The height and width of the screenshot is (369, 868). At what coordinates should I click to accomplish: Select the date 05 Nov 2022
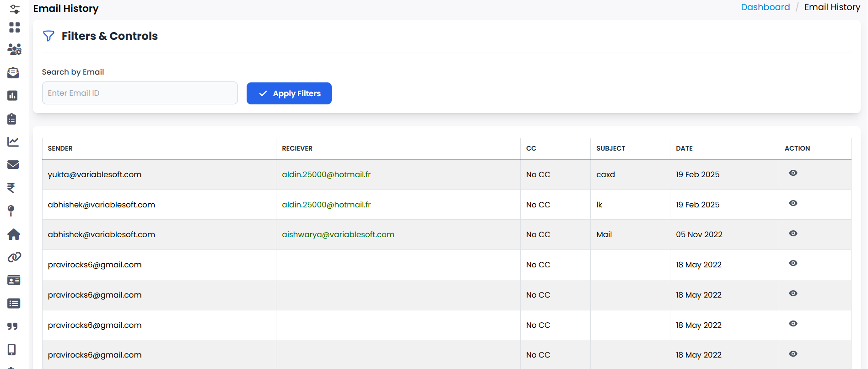(x=699, y=234)
